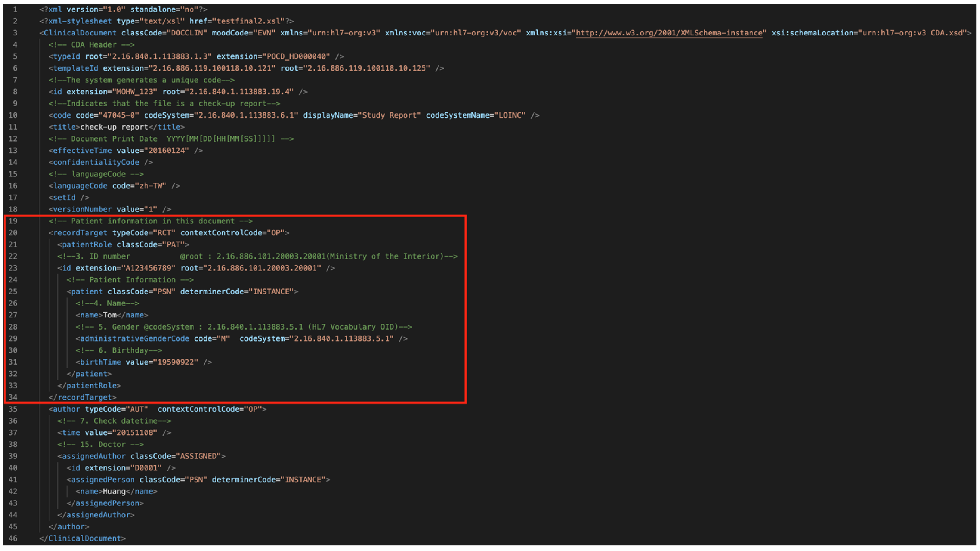The height and width of the screenshot is (551, 980).
Task: Click the name element containing Tom
Action: click(x=110, y=315)
